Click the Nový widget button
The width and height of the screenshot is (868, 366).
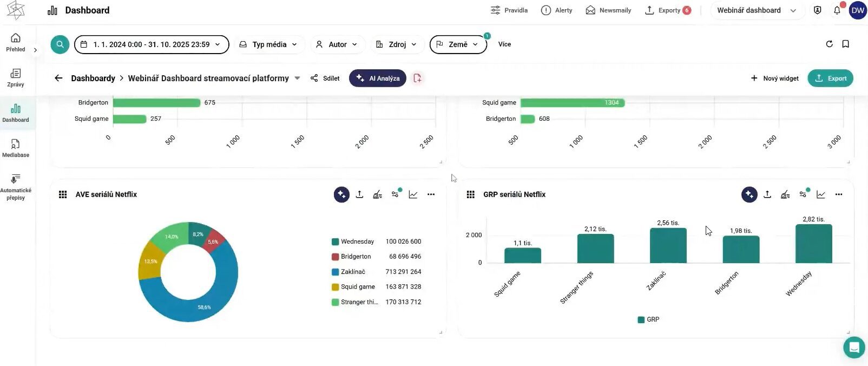(774, 79)
